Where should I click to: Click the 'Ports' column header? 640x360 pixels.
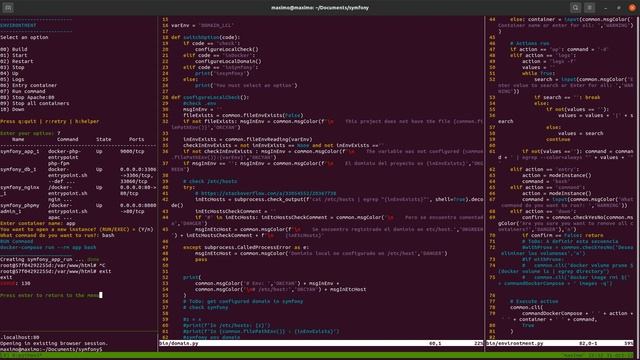point(136,139)
